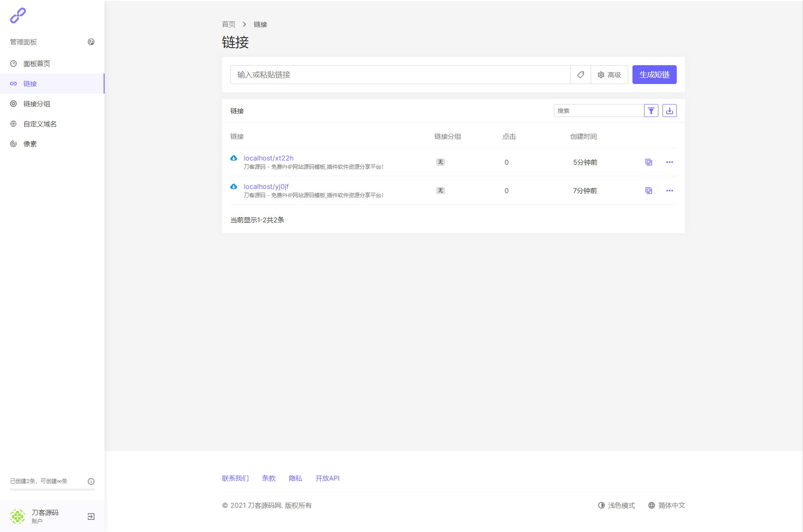The width and height of the screenshot is (803, 532).
Task: Open the 开放API footer link
Action: [327, 478]
